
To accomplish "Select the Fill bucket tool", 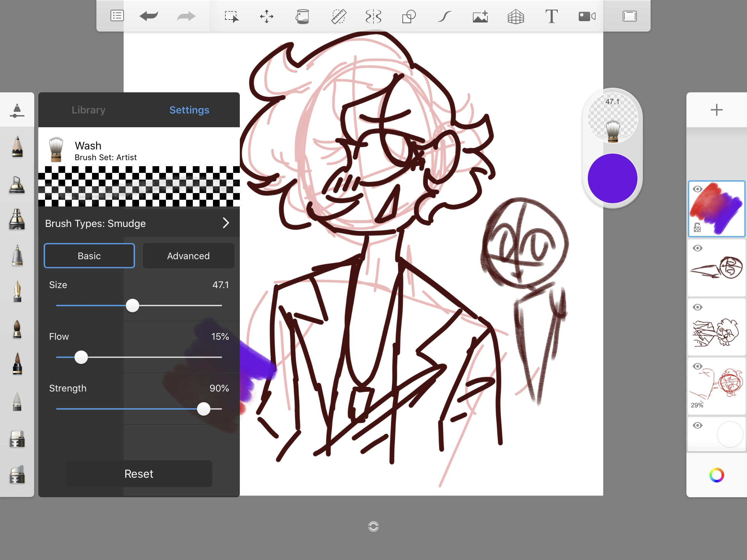I will [302, 16].
